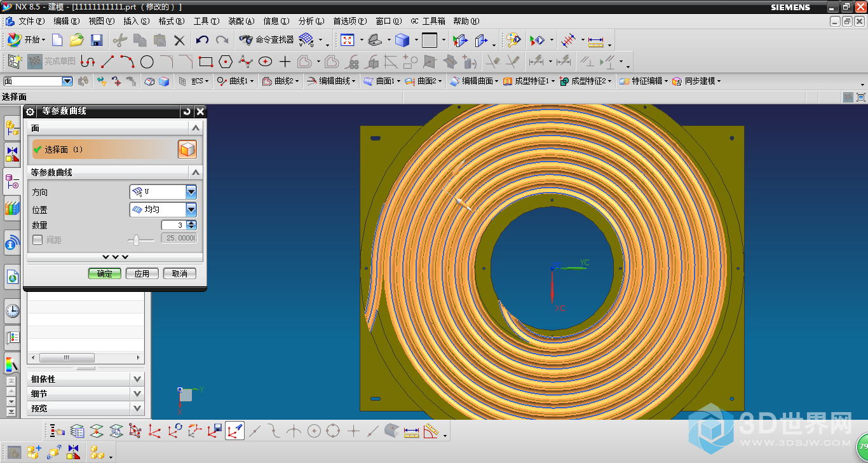Reset the dialog with the reset arrow icon
Image resolution: width=868 pixels, height=463 pixels.
pyautogui.click(x=187, y=111)
